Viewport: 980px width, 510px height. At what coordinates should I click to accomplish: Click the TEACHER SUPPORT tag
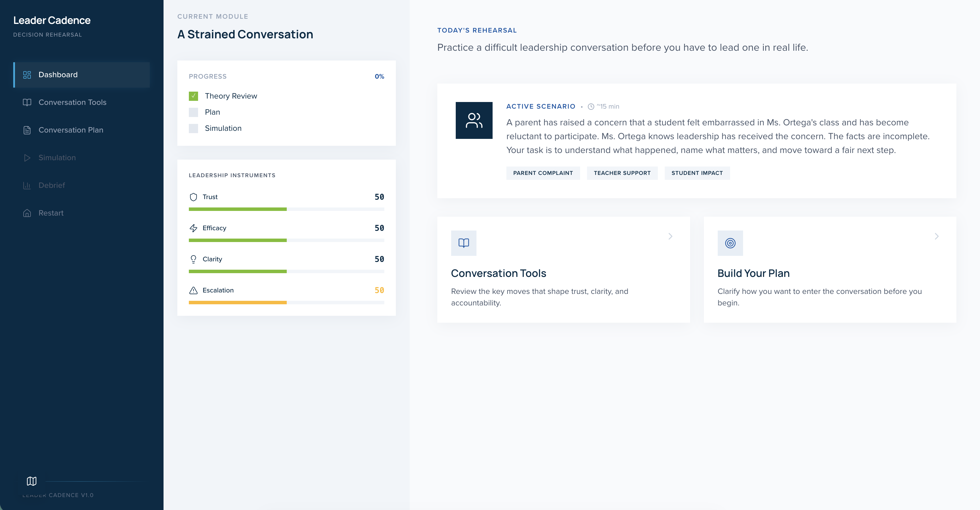(622, 173)
